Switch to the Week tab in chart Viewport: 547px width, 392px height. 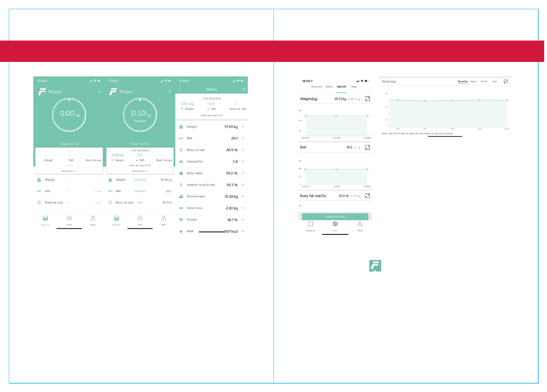329,87
